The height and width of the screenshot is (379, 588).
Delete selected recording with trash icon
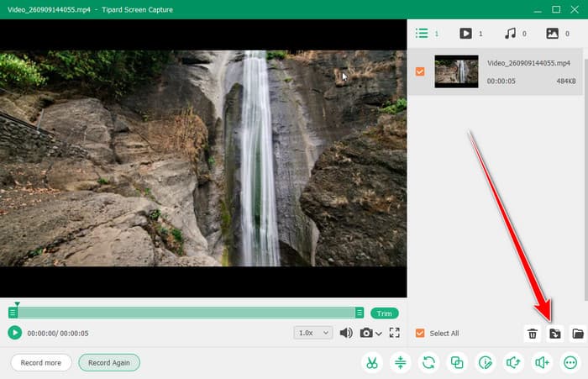(532, 334)
